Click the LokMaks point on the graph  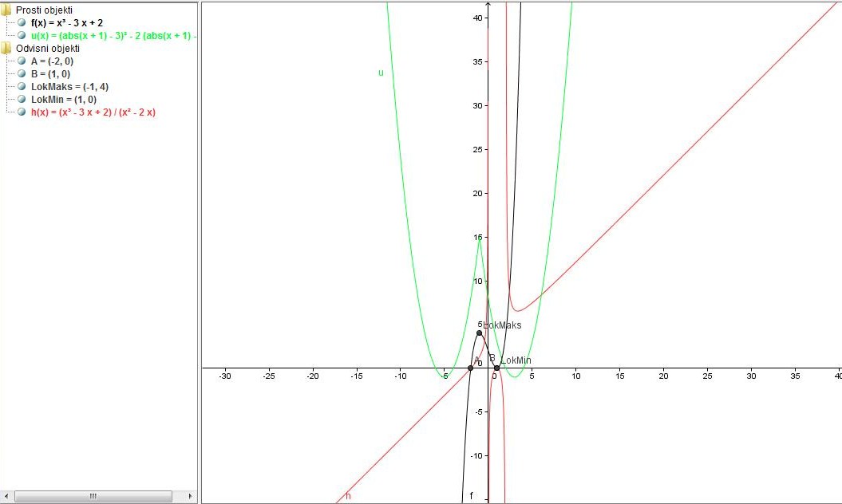[479, 333]
